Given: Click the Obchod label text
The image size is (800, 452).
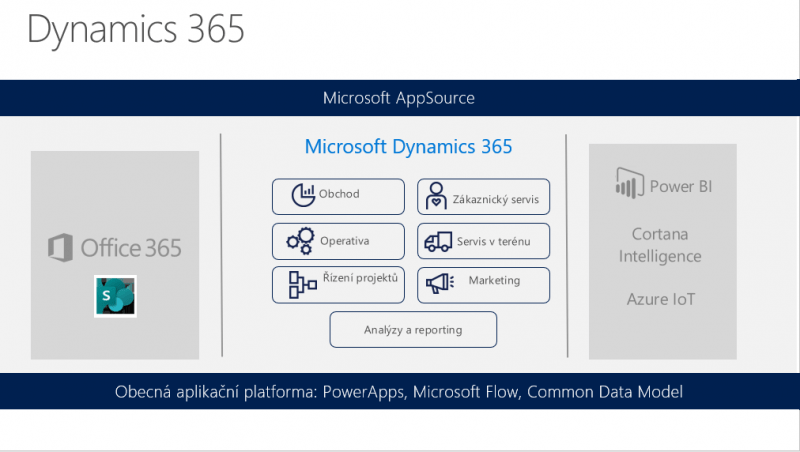Looking at the screenshot, I should pyautogui.click(x=339, y=194).
